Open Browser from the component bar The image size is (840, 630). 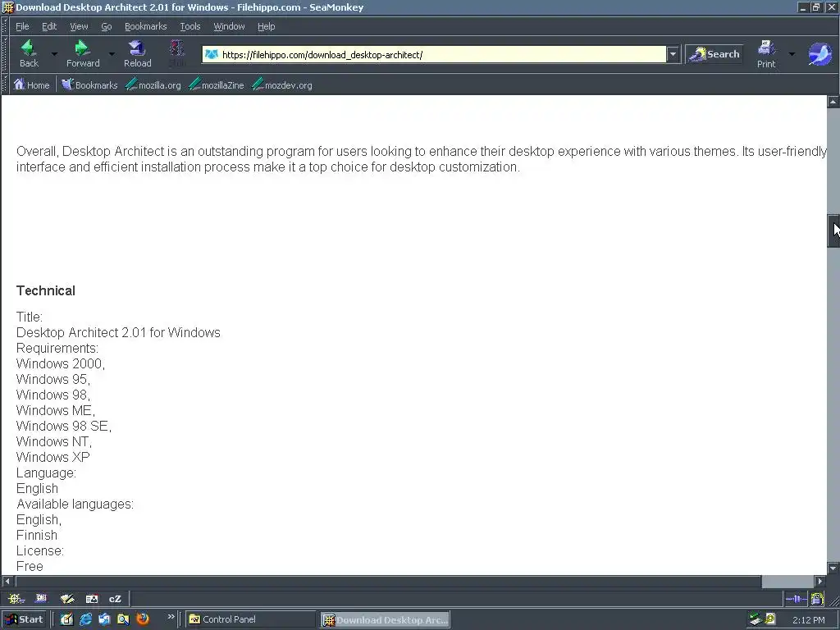pos(16,598)
